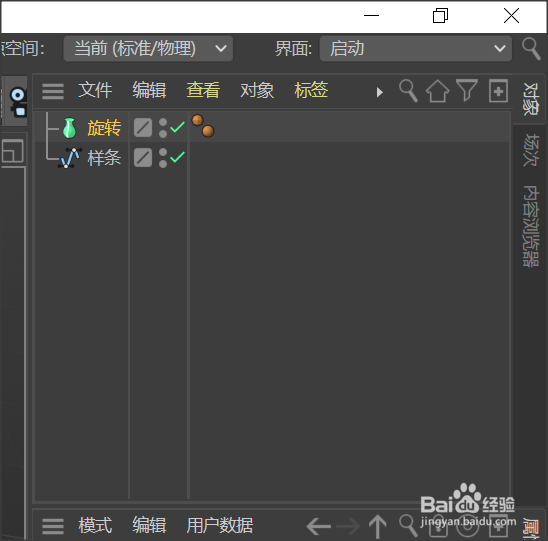Select the 旋转 object name
The image size is (548, 541).
pyautogui.click(x=104, y=128)
